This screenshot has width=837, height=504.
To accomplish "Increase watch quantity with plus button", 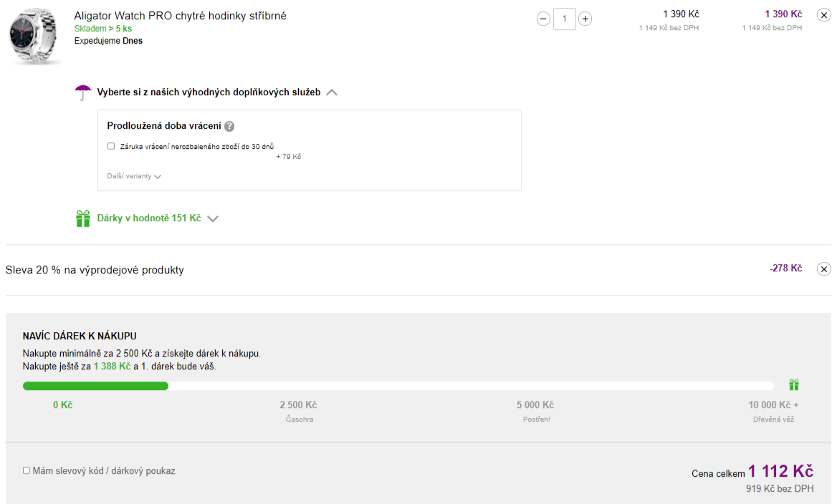I will (x=585, y=19).
